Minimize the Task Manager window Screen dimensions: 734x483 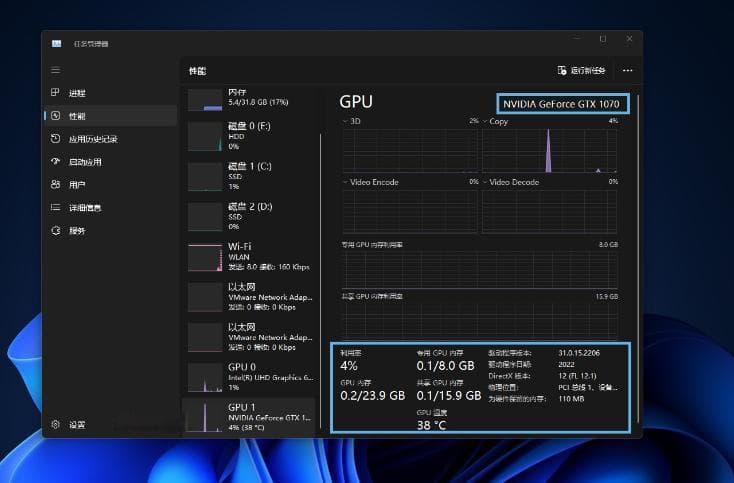coord(577,39)
